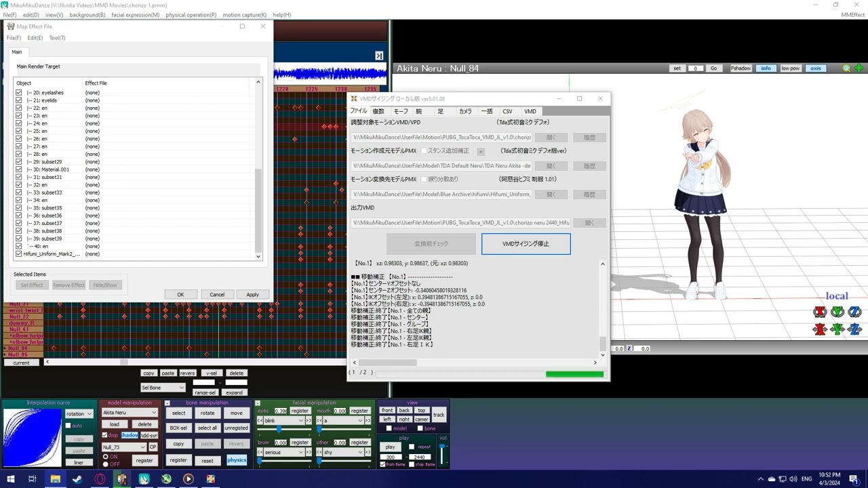Click the blue Z rotation axis icon
The width and height of the screenshot is (868, 488).
(x=854, y=312)
